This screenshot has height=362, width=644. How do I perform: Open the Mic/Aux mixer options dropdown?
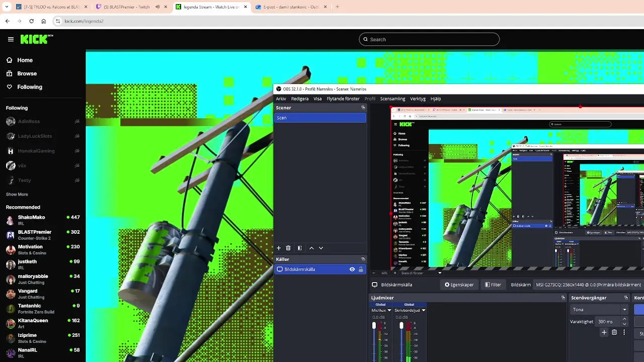tap(389, 310)
